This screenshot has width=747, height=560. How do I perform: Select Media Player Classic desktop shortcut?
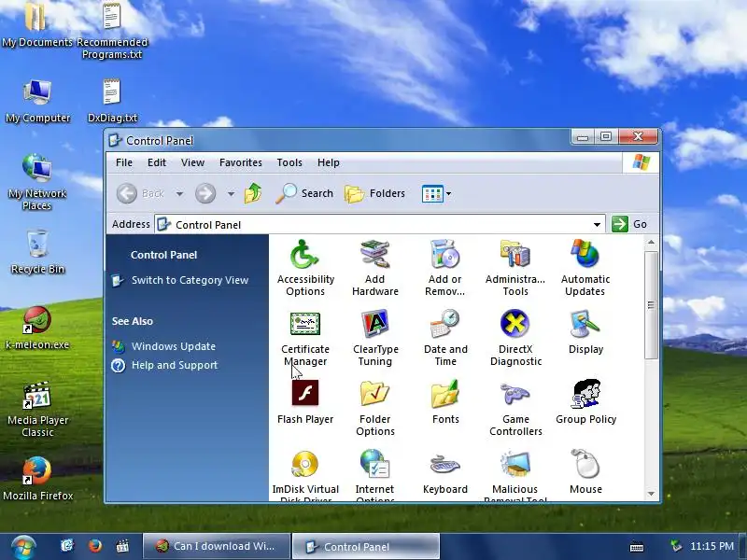[37, 410]
